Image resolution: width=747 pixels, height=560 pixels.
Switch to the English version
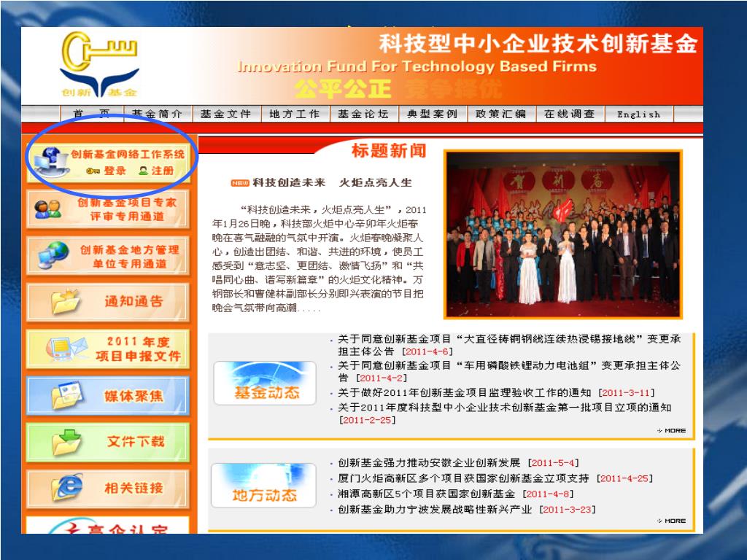click(x=639, y=114)
